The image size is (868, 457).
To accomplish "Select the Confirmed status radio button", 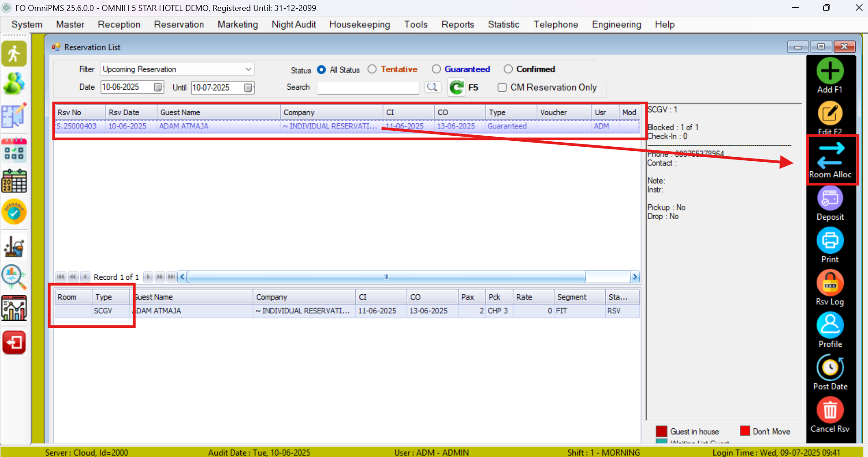I will click(x=508, y=69).
